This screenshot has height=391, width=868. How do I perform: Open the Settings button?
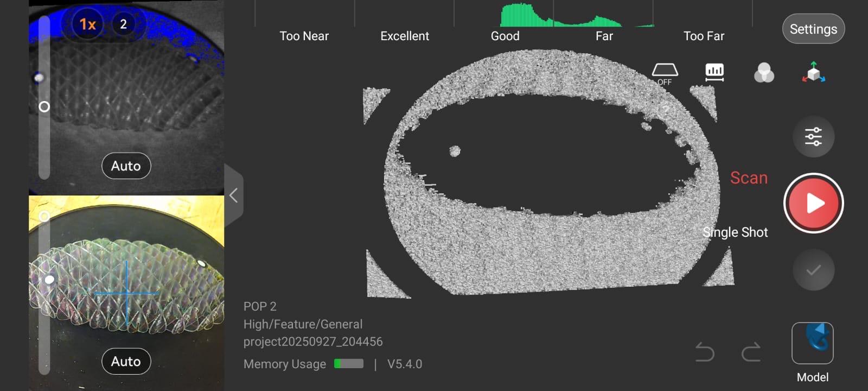point(813,29)
